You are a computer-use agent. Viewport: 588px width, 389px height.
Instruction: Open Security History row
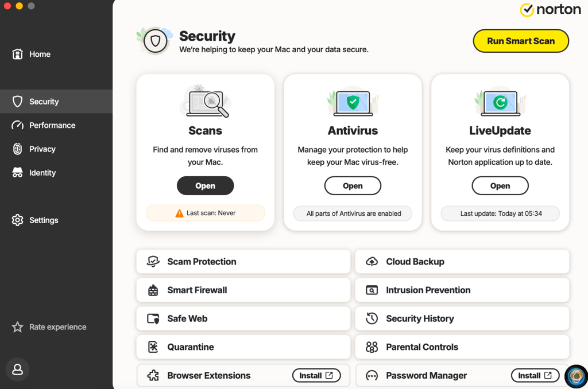(x=462, y=318)
